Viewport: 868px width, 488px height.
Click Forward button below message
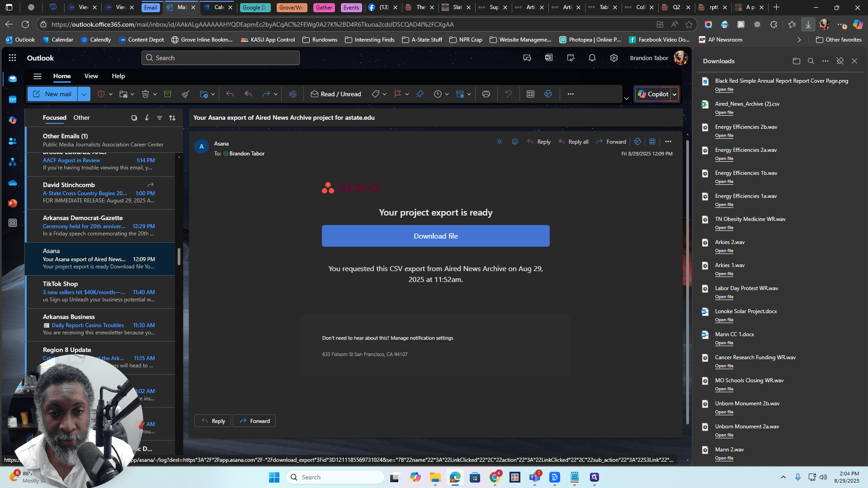[254, 421]
